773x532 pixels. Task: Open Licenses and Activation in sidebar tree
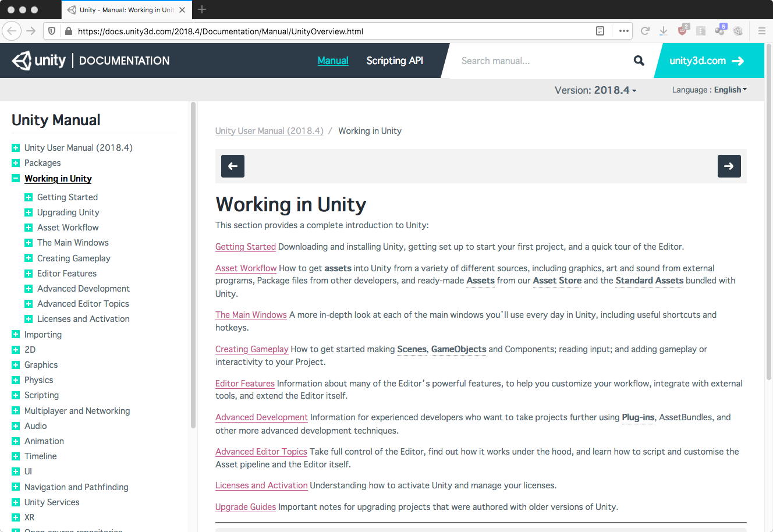click(83, 319)
